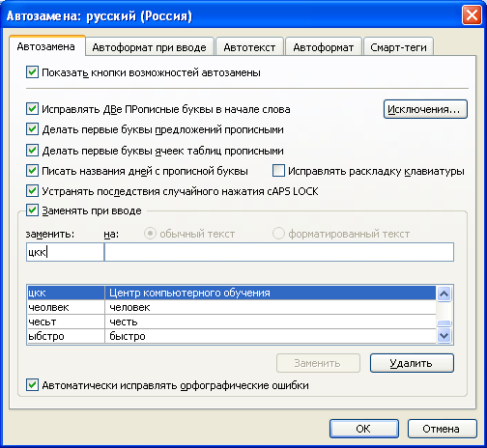Screen dimensions: 487x448
Task: Select the чеолвек replacement row
Action: point(232,307)
